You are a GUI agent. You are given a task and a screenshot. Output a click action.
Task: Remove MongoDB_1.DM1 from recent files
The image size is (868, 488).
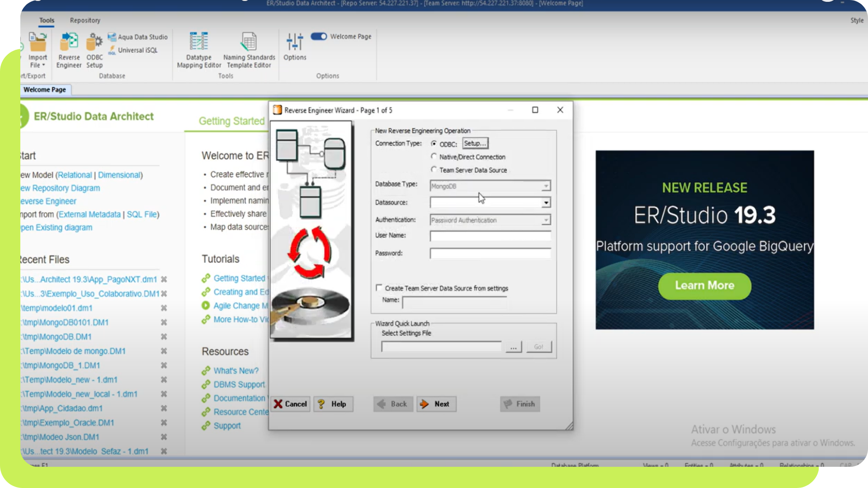[x=164, y=366]
